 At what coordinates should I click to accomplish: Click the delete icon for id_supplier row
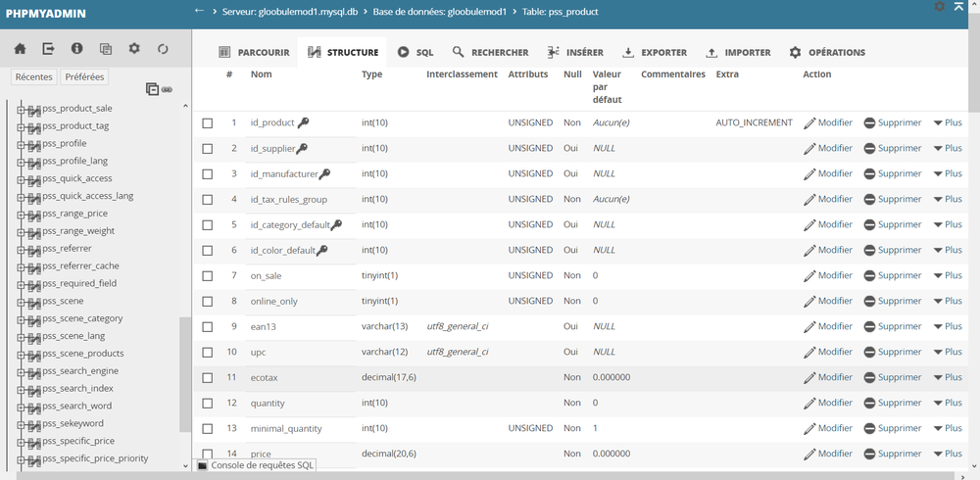click(869, 149)
